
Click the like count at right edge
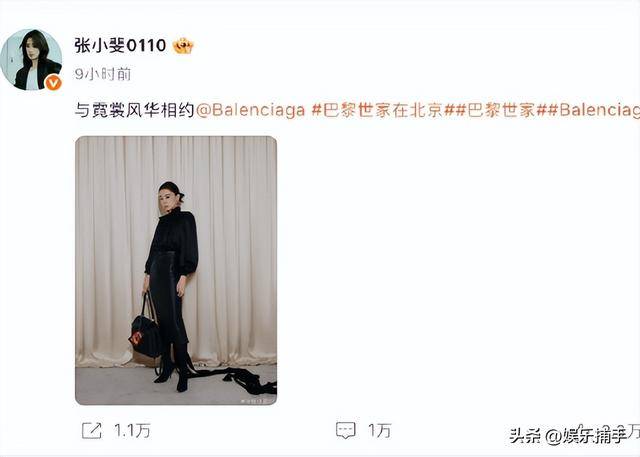coord(634,430)
